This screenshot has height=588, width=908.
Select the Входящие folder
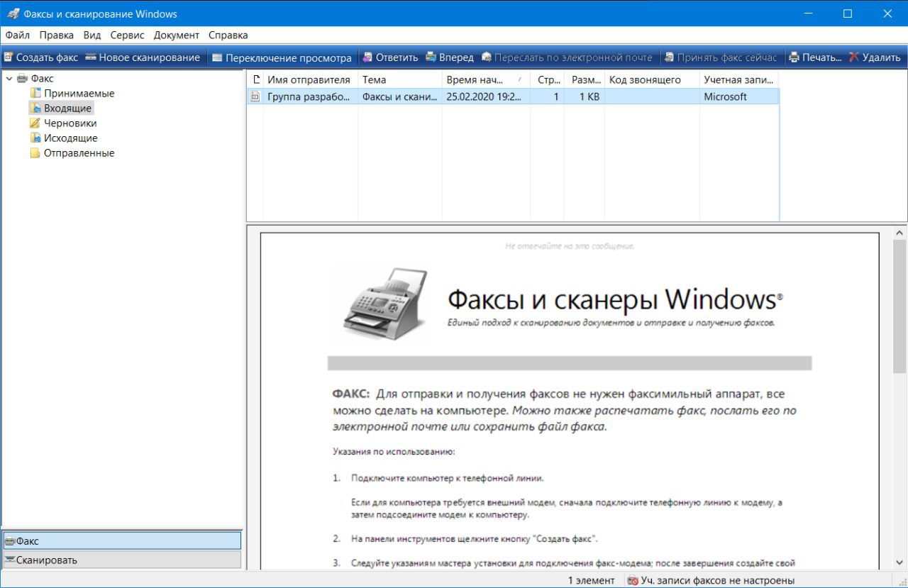tap(68, 109)
